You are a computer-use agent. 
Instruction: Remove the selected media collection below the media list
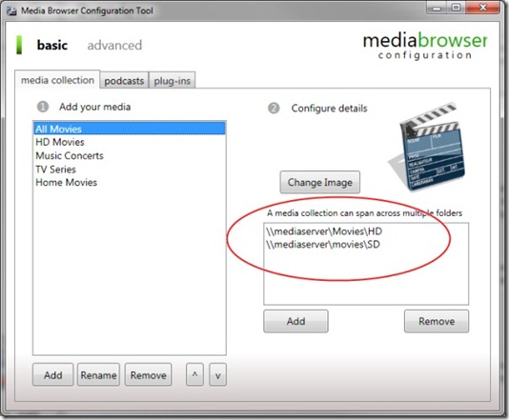[x=148, y=375]
